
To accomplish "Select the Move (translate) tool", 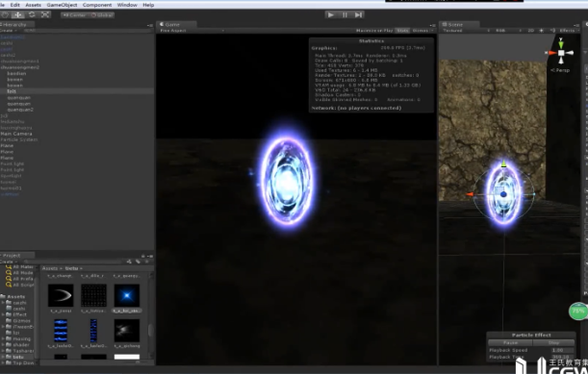I will tap(17, 14).
